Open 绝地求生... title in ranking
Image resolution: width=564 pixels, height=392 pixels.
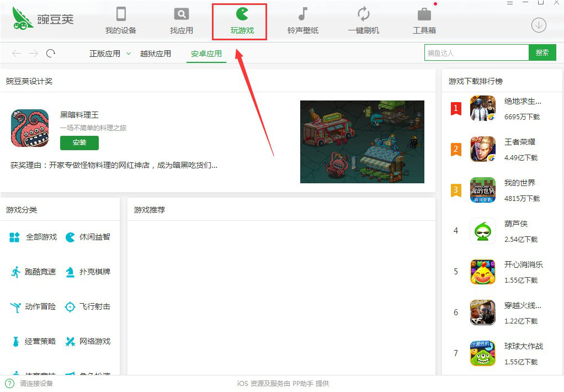pyautogui.click(x=523, y=101)
